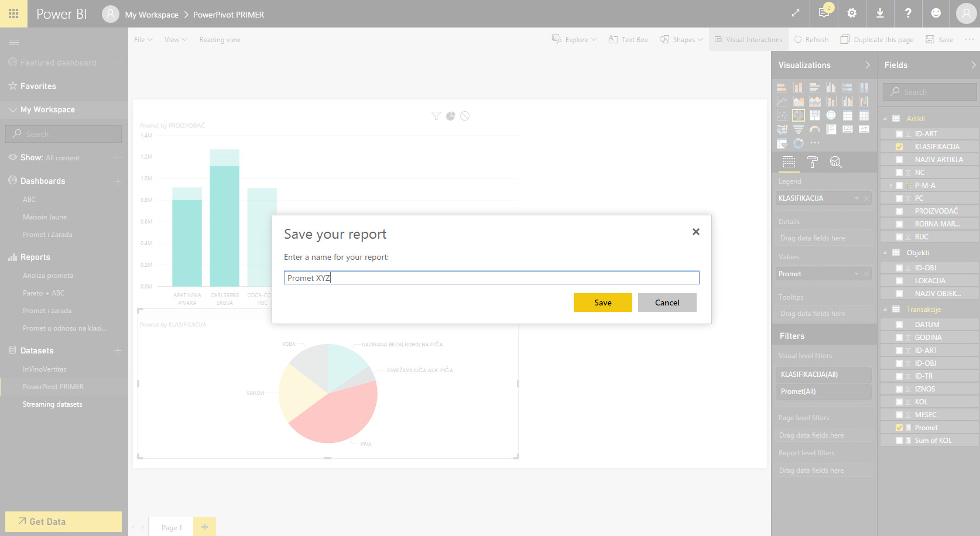Open the View menu
The image size is (980, 536).
[175, 40]
